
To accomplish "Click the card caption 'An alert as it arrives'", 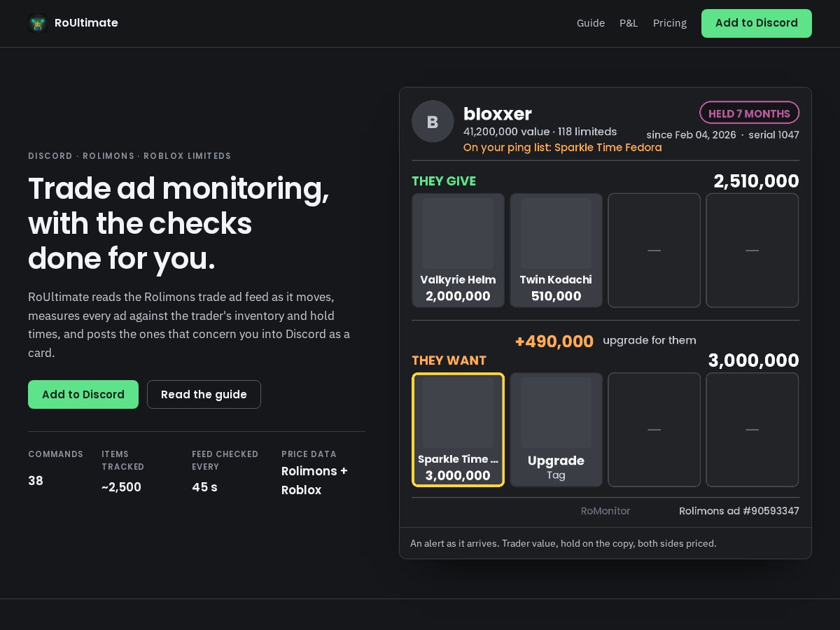I will (x=563, y=543).
